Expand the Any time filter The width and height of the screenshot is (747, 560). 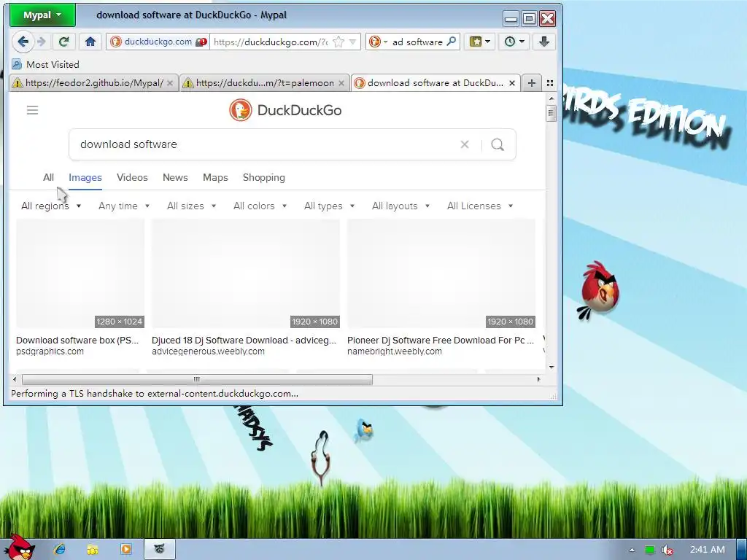(x=124, y=206)
